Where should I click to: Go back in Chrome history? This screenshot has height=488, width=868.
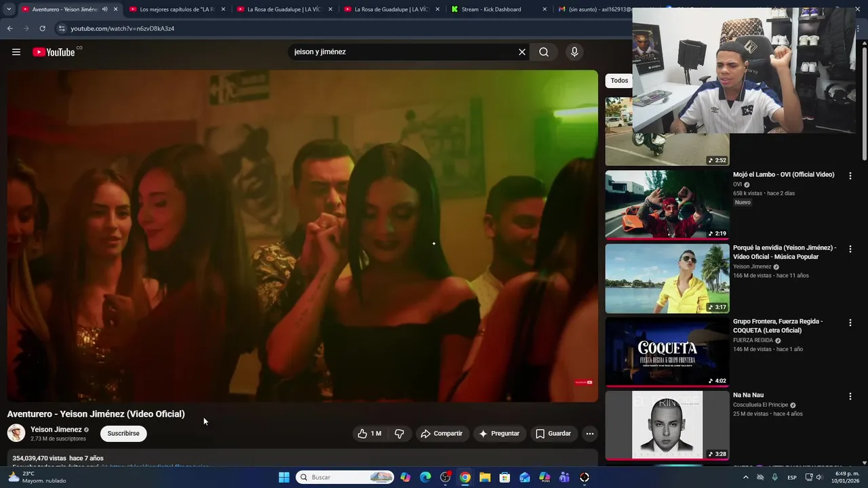pos(9,28)
